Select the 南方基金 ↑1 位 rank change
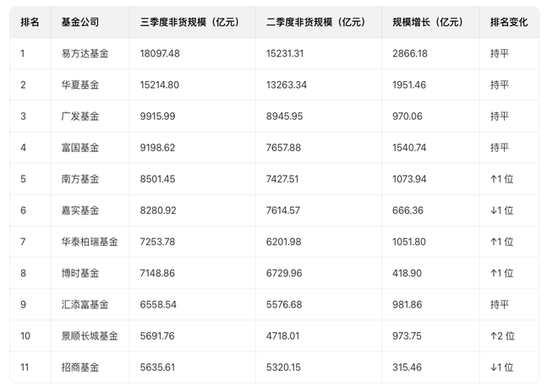This screenshot has height=392, width=558. pos(501,179)
